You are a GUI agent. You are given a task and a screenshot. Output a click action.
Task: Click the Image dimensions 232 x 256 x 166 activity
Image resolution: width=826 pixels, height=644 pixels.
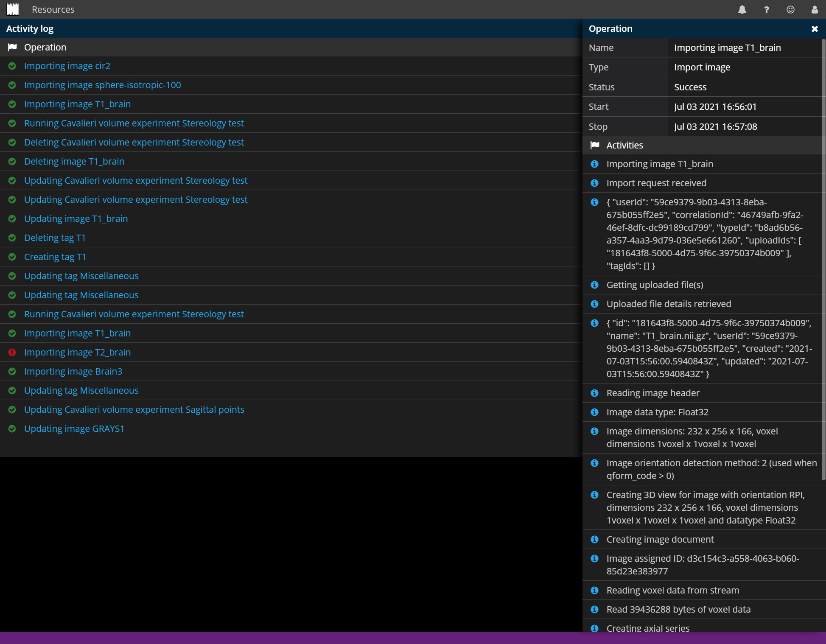coord(692,437)
